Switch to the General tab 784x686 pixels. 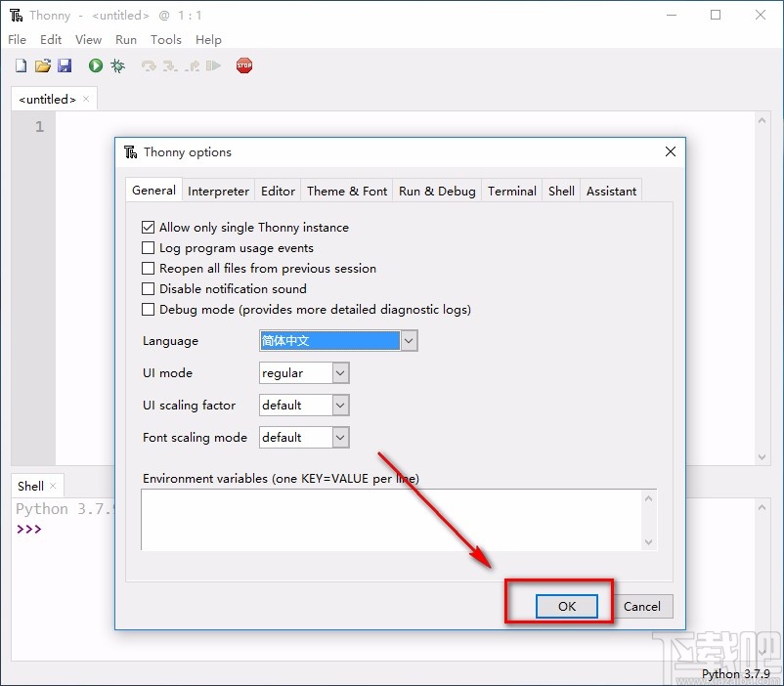pos(153,190)
